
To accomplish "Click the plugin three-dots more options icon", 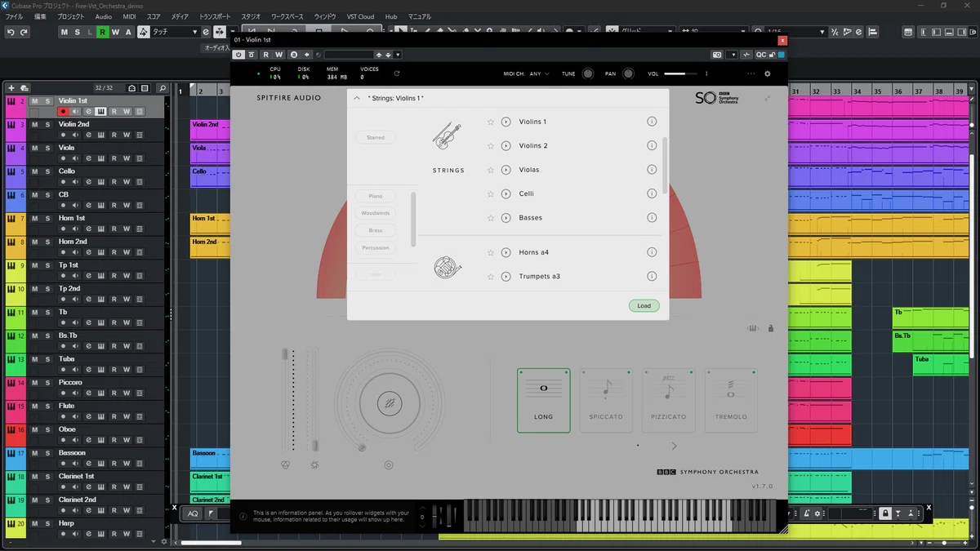I will click(750, 73).
